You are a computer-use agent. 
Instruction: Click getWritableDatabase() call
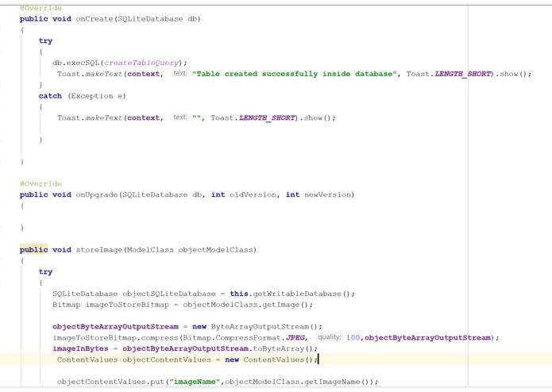302,294
